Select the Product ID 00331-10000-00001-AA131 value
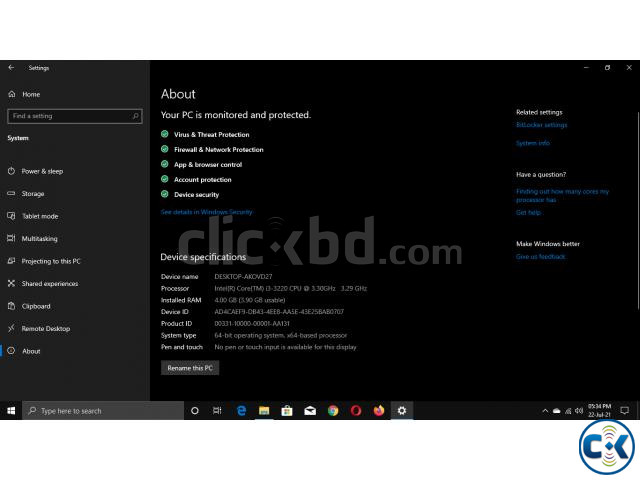Viewport: 640px width, 480px height. pyautogui.click(x=252, y=323)
